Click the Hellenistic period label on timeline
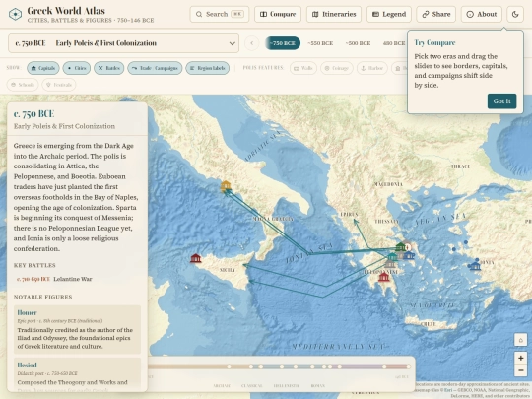532x399 pixels. point(287,386)
